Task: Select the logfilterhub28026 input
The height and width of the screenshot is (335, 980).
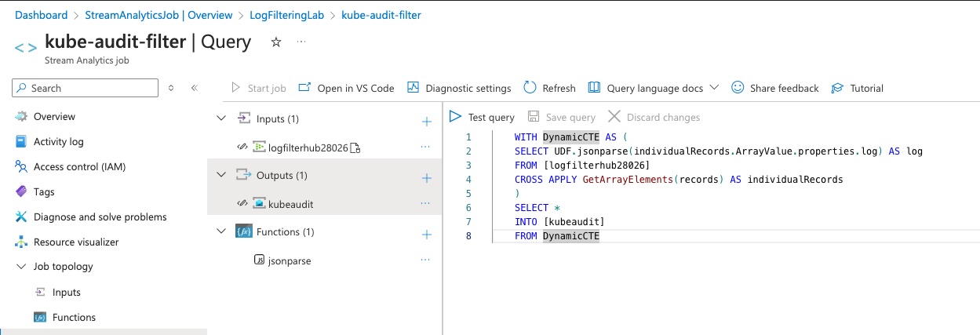Action: click(x=308, y=147)
